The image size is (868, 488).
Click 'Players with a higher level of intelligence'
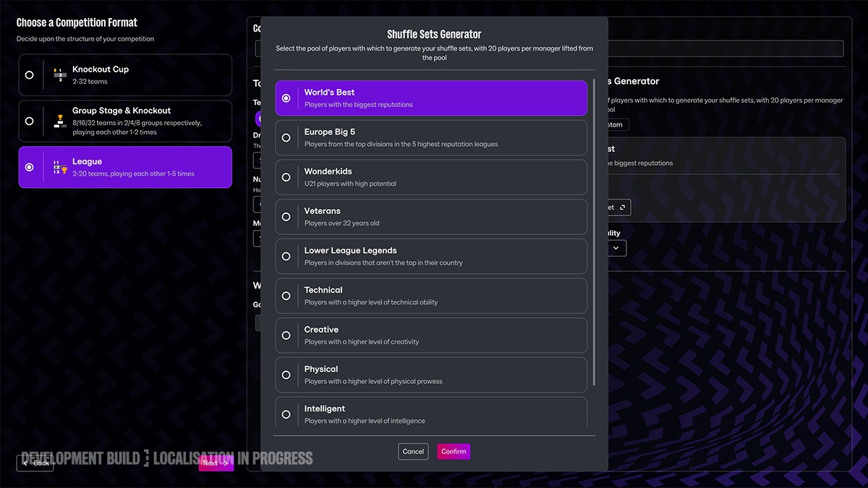click(365, 421)
